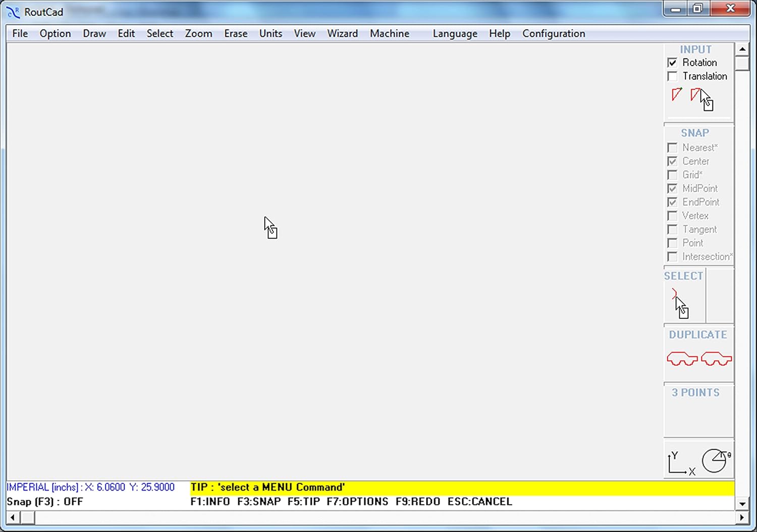Click the yellow TIP 'select a MENU Command' bar
The image size is (757, 532).
(x=462, y=488)
